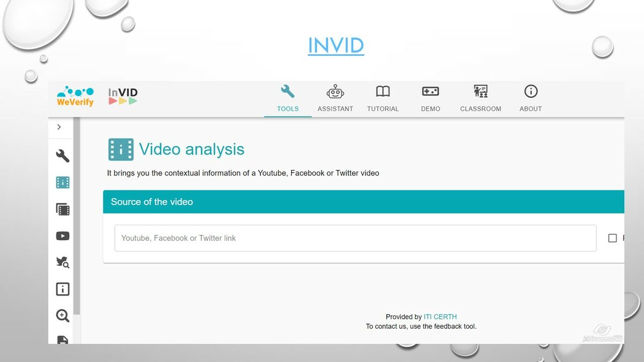Click the WeVerify logo
This screenshot has width=644, height=362.
(75, 96)
